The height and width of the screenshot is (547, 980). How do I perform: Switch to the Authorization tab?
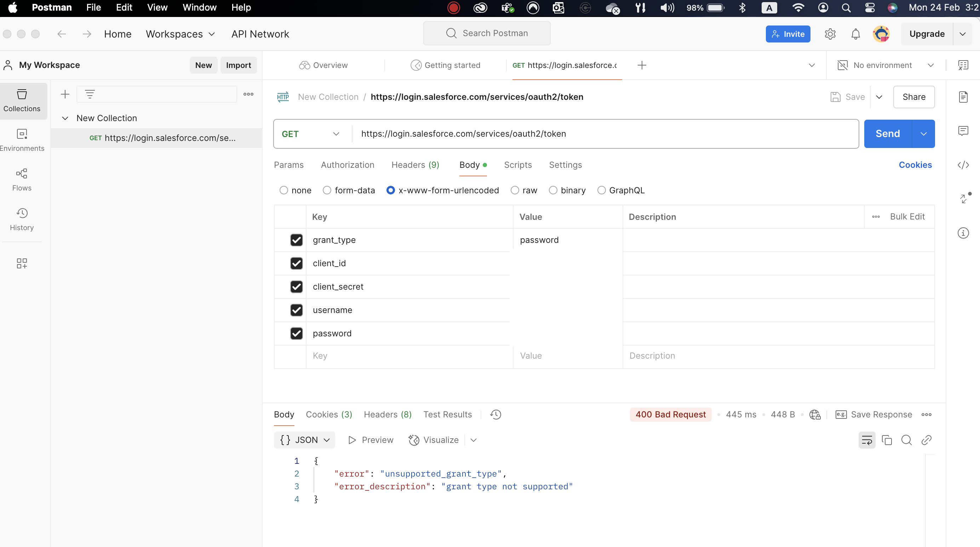[347, 165]
